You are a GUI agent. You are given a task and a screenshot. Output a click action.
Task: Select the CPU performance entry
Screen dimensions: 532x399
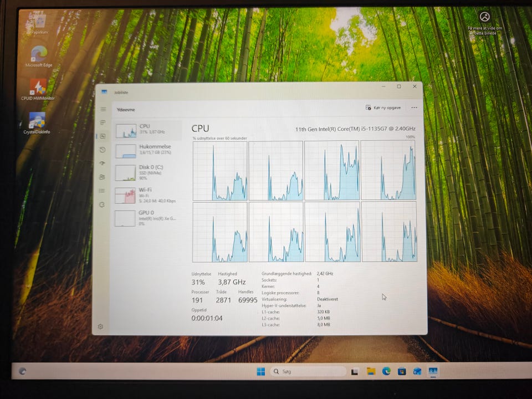148,130
